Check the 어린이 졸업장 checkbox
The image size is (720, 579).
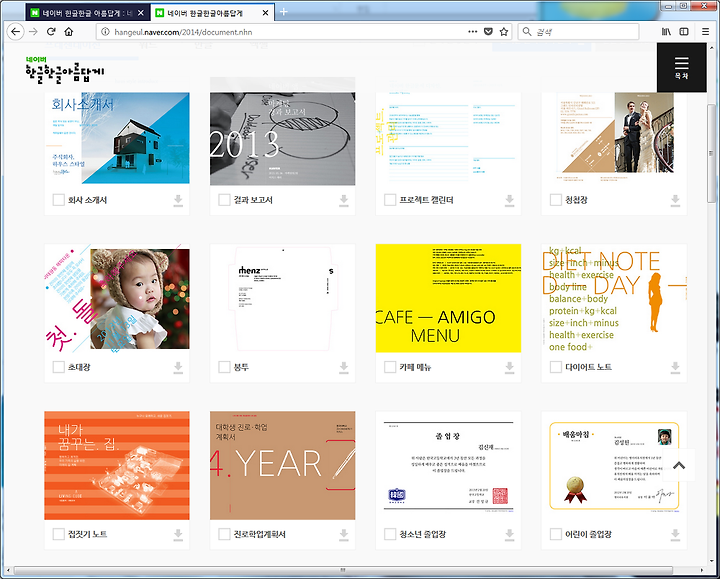coord(556,534)
